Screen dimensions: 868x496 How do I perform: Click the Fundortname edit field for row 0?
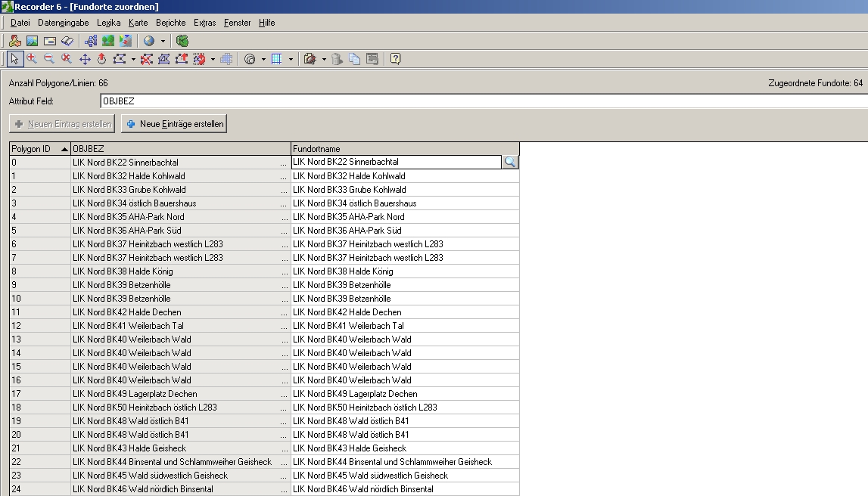pos(397,162)
